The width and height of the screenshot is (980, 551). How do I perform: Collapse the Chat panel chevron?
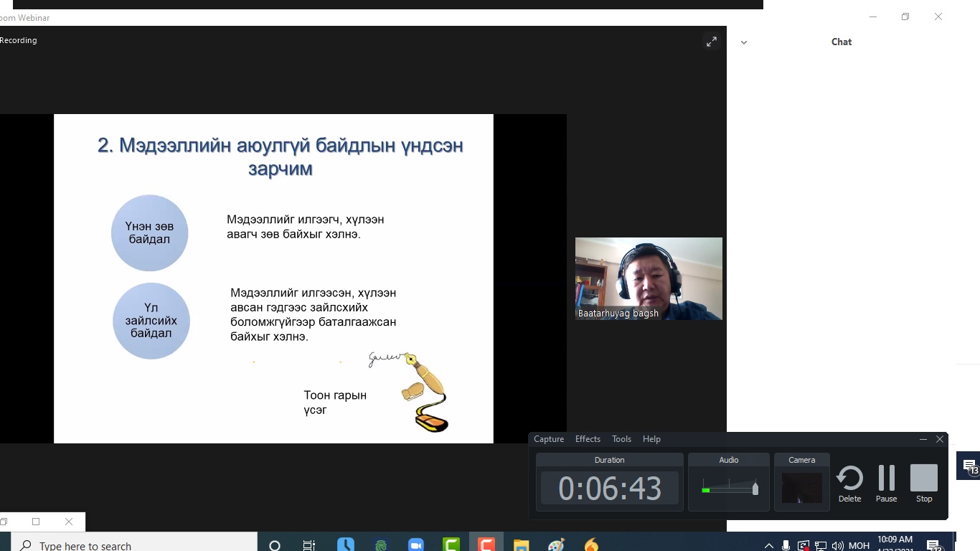tap(744, 42)
